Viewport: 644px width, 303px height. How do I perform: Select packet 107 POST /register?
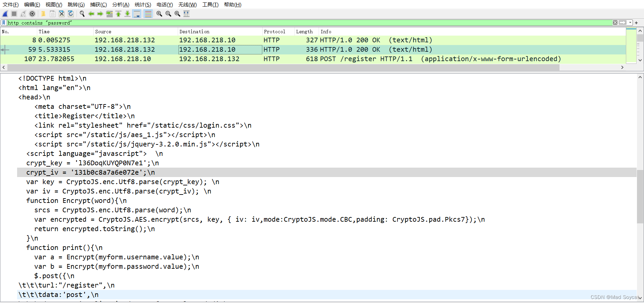click(x=313, y=59)
